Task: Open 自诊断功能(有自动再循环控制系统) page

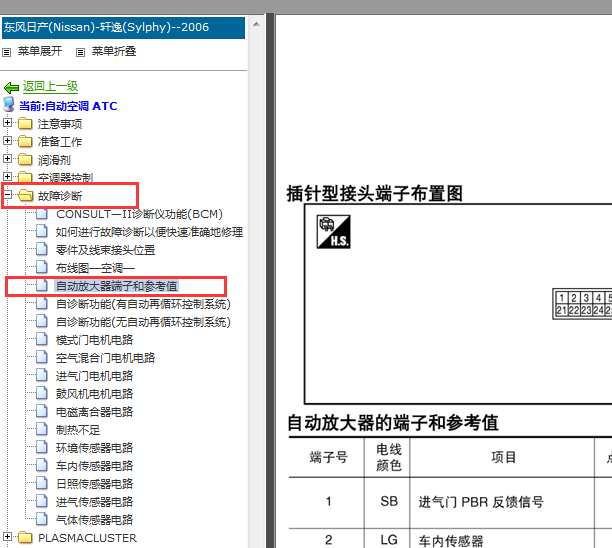Action: click(x=143, y=304)
